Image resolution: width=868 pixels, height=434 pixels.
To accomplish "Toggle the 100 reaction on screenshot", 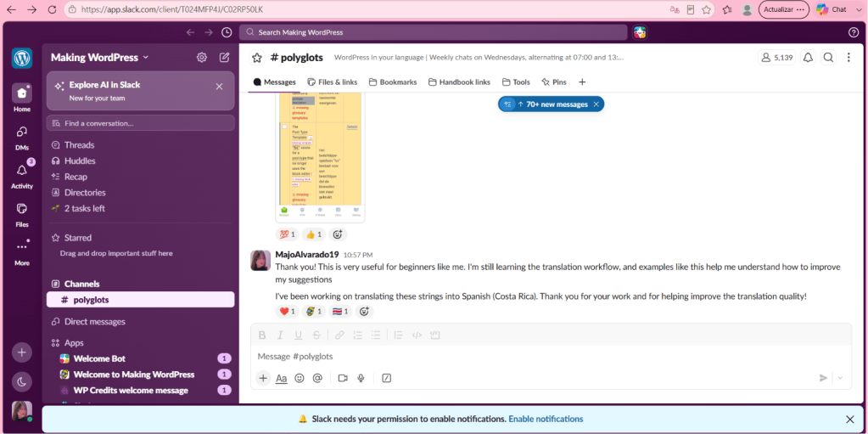I will click(287, 234).
